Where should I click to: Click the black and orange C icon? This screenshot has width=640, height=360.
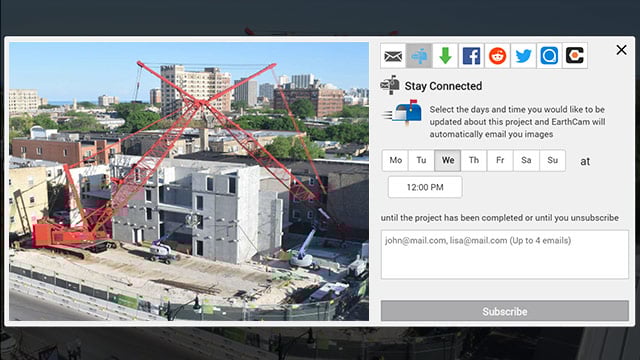click(575, 56)
